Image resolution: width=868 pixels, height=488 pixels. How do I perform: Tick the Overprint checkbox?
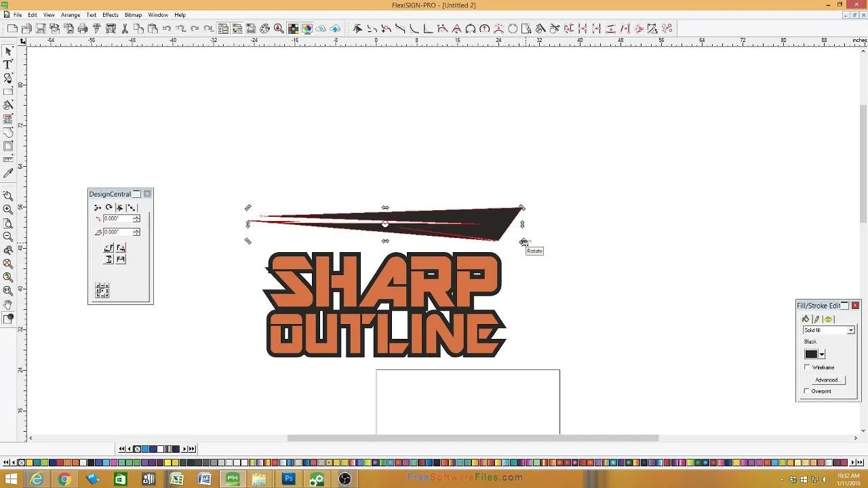pos(807,391)
